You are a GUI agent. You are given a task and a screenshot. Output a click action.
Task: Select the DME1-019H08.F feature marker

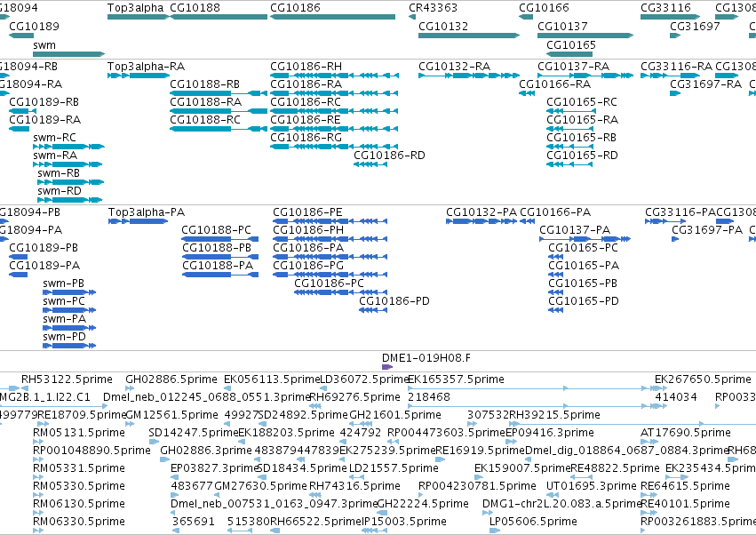coord(387,367)
